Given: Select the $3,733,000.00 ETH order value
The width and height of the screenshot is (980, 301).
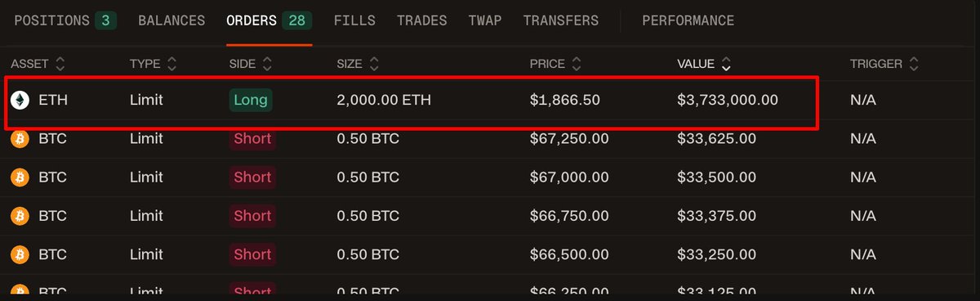Looking at the screenshot, I should coord(728,100).
